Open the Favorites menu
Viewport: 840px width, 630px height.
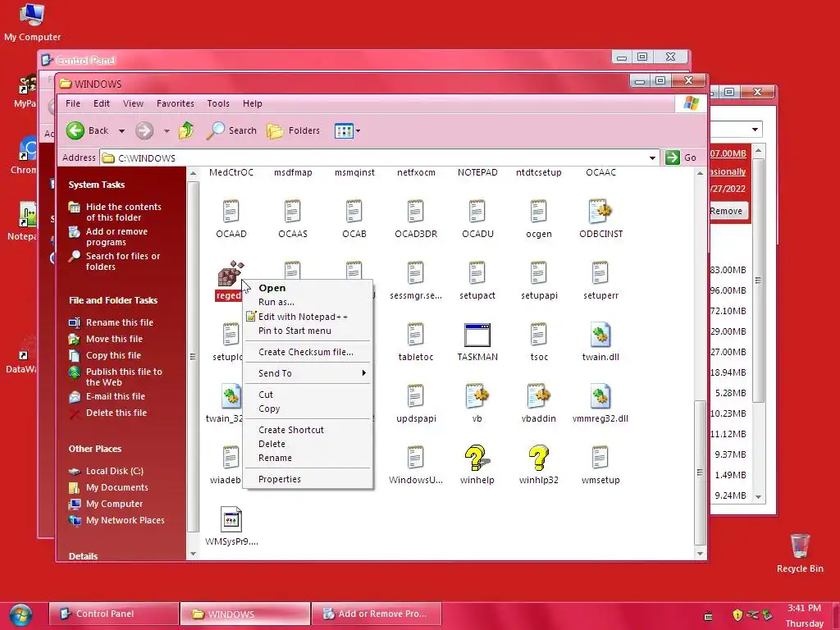pos(176,103)
